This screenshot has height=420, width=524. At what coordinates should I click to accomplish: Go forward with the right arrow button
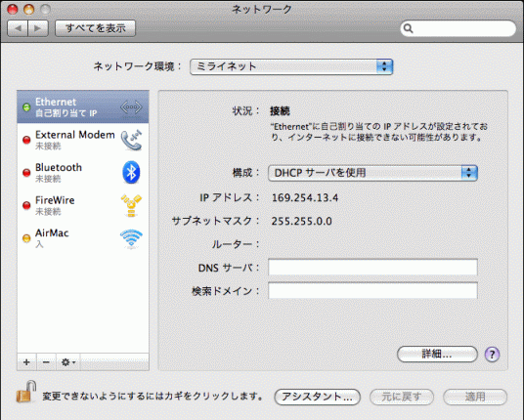(38, 28)
